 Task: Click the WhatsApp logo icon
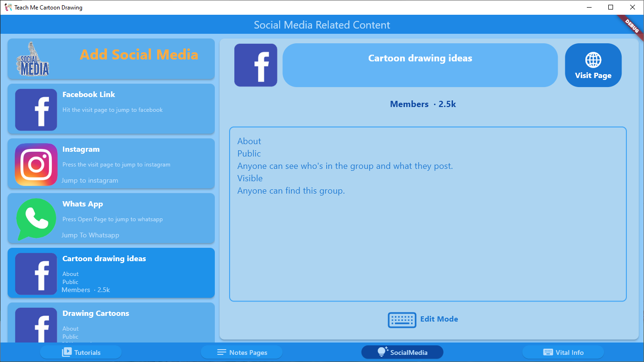tap(36, 219)
